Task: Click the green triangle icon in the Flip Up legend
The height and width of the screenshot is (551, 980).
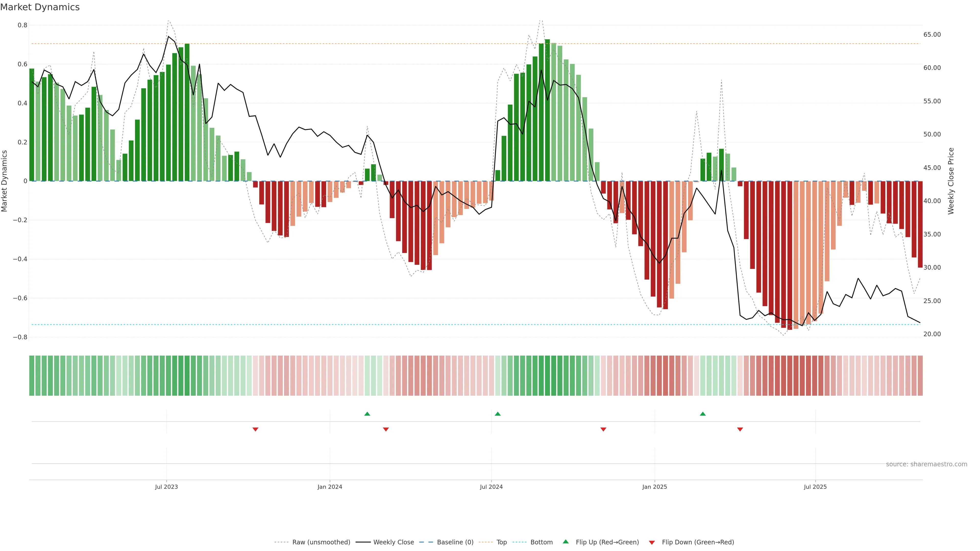Action: [566, 542]
